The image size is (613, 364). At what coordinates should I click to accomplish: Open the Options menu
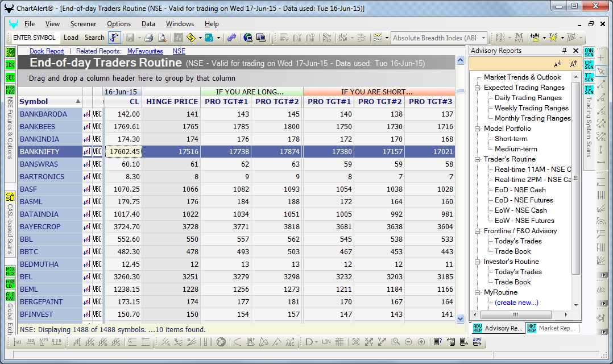119,24
